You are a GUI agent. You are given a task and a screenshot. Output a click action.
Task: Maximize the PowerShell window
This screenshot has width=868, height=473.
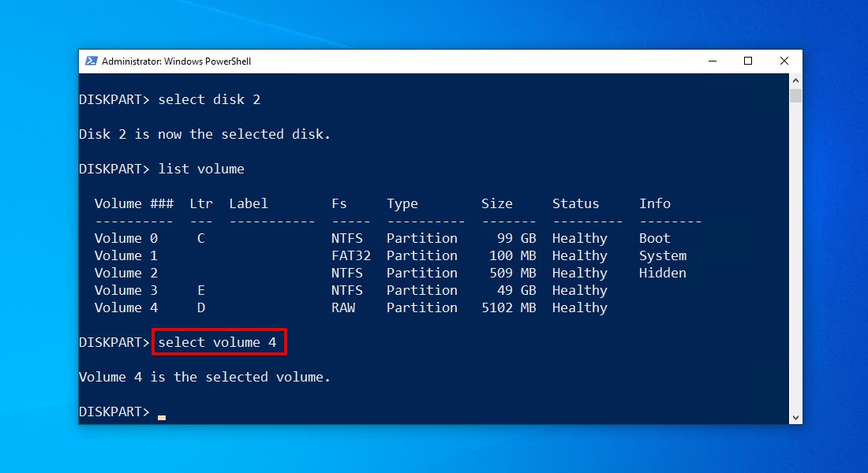(748, 61)
